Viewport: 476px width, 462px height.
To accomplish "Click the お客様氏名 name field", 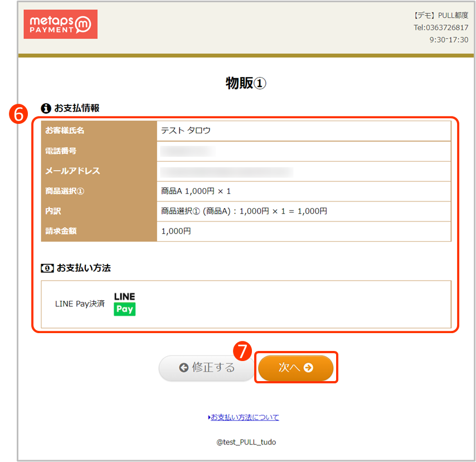I will pyautogui.click(x=186, y=131).
